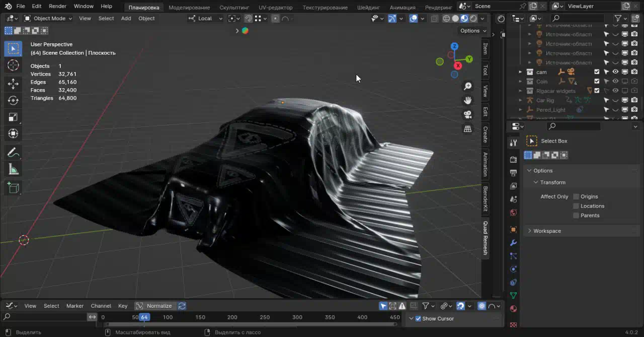Open the Tool properties tab icon
Screen dimensions: 644x337
[513, 143]
